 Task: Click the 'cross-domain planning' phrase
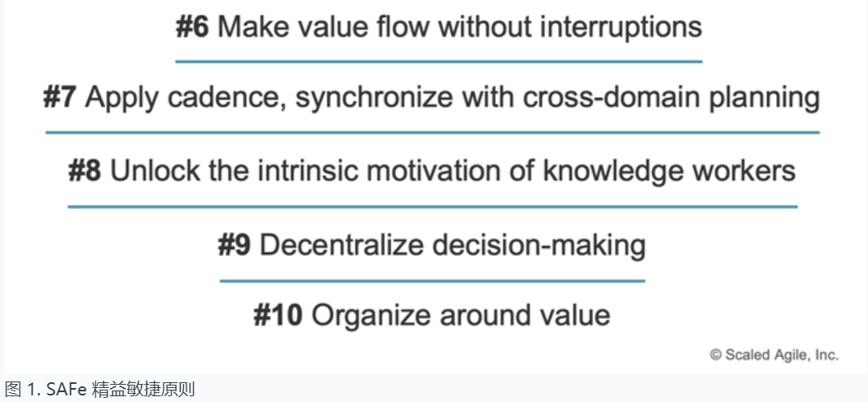coord(671,99)
